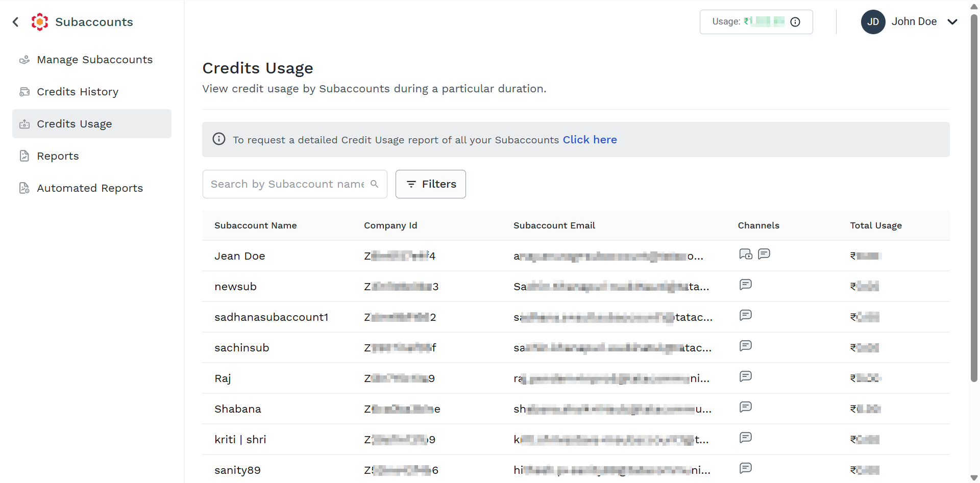Select the sanity89 row name
The image size is (980, 483).
237,470
